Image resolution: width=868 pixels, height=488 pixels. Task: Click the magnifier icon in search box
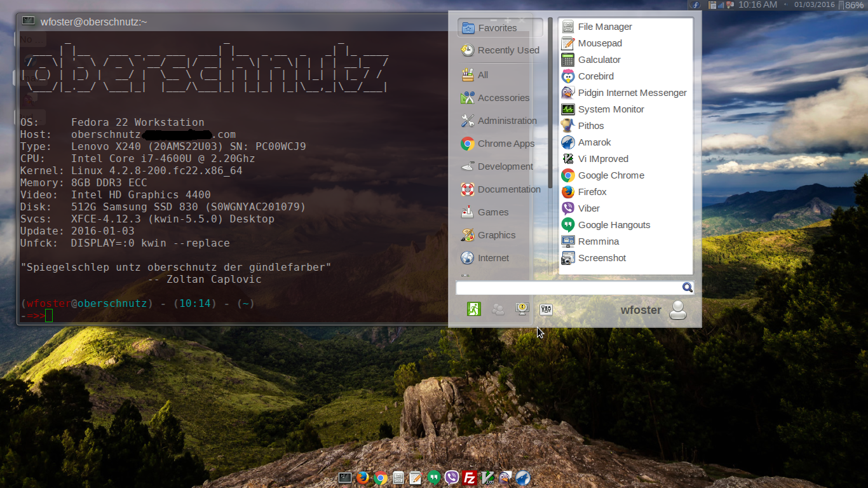pos(687,288)
